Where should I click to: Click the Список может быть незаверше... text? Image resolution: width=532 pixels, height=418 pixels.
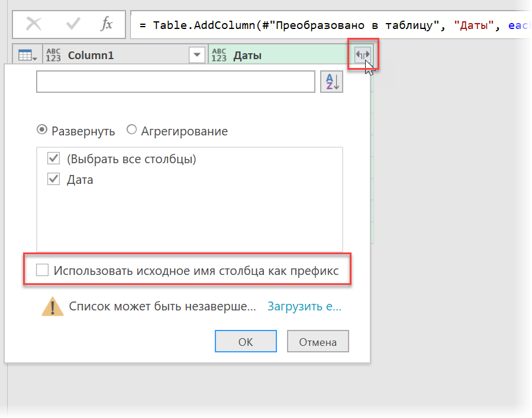click(x=162, y=306)
